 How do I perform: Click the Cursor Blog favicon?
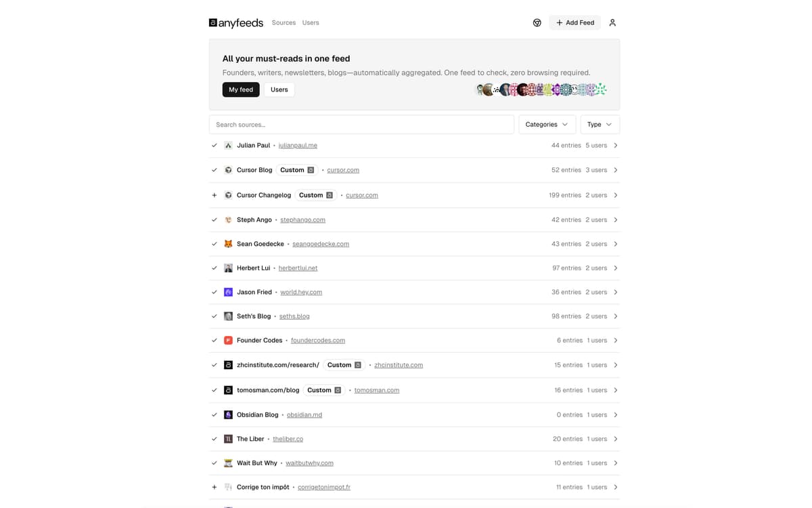228,170
